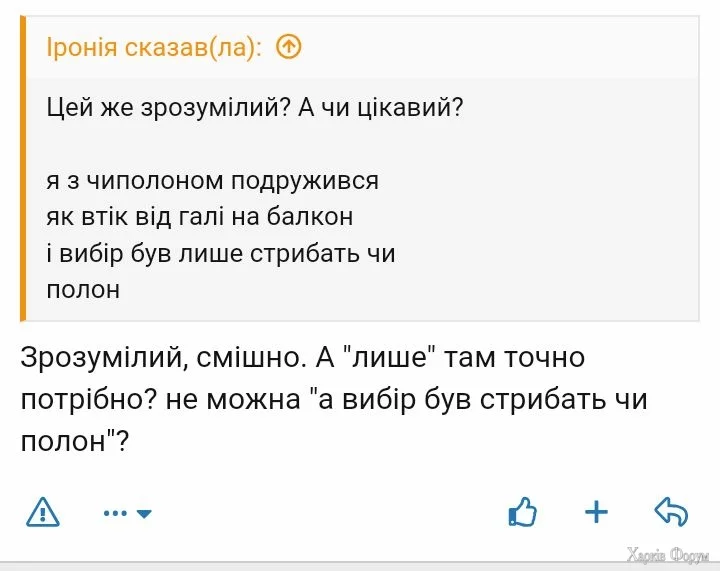Click quoted line "як втік від галі на балкон"
This screenshot has width=720, height=571.
pyautogui.click(x=200, y=217)
